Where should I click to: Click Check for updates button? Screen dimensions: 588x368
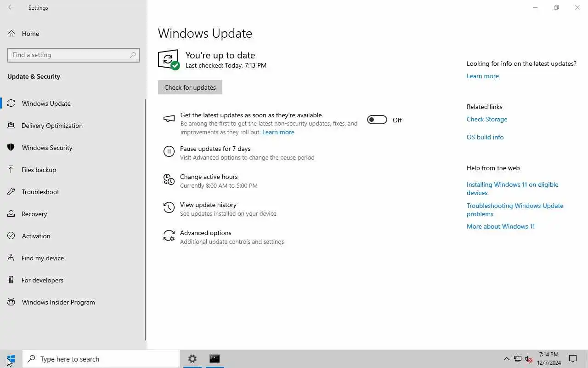pyautogui.click(x=190, y=87)
